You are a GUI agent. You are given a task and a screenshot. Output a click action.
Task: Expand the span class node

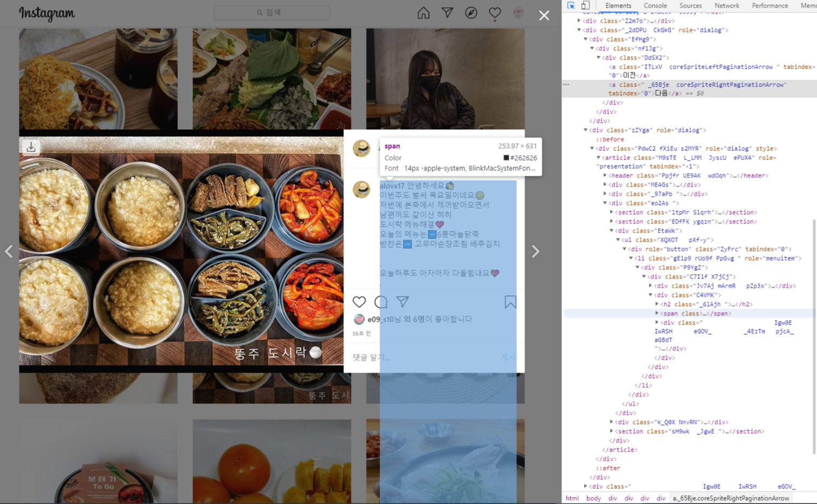pyautogui.click(x=657, y=313)
